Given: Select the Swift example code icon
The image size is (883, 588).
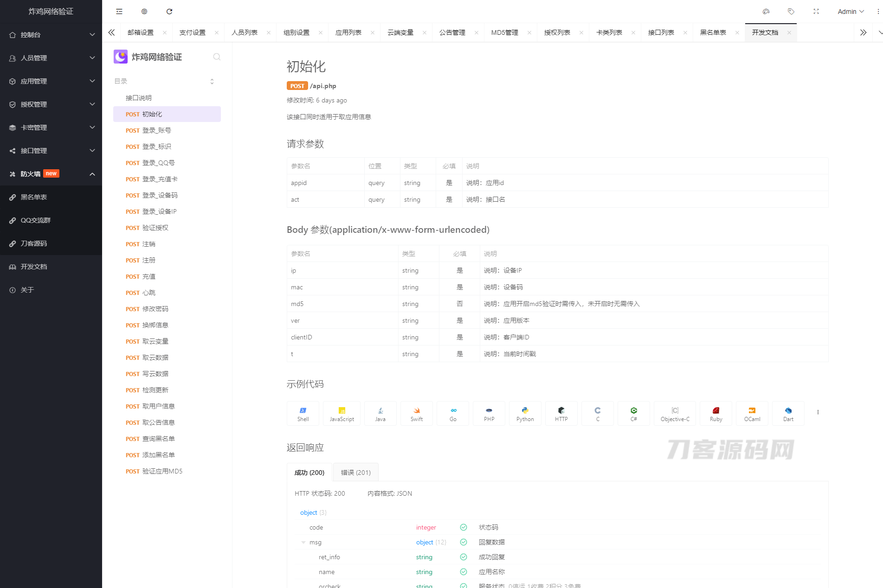Looking at the screenshot, I should coord(416,413).
